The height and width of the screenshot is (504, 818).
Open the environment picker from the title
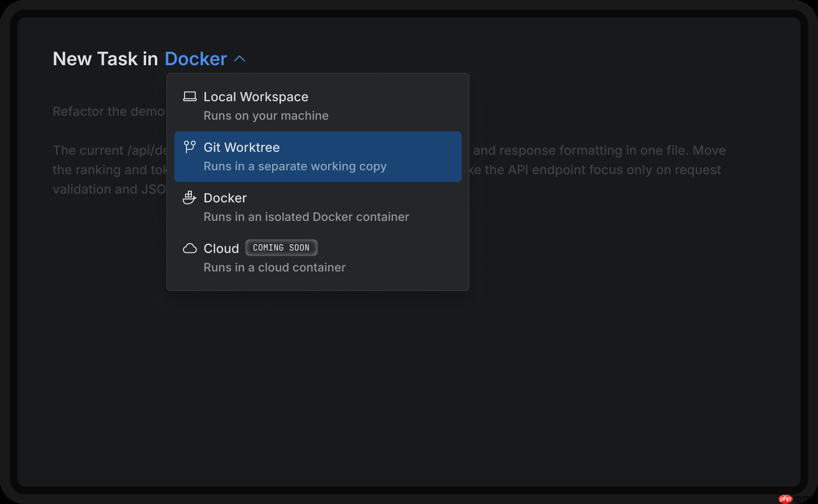(x=195, y=58)
